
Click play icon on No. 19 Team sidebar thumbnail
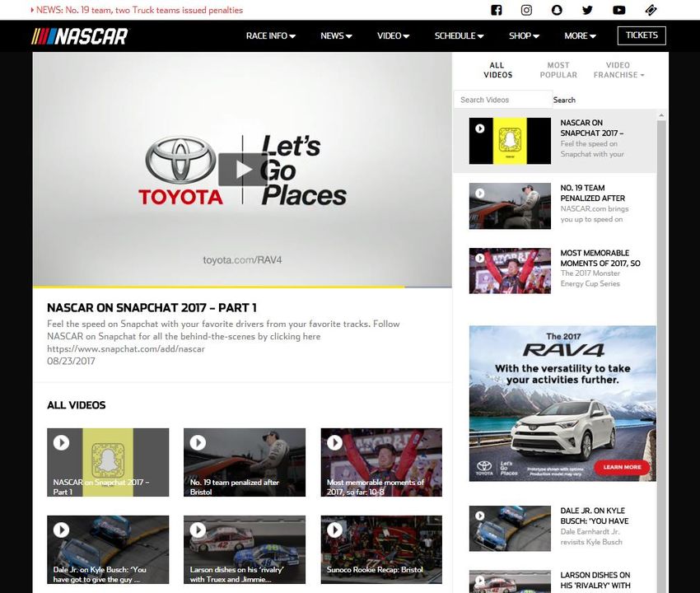click(x=480, y=194)
